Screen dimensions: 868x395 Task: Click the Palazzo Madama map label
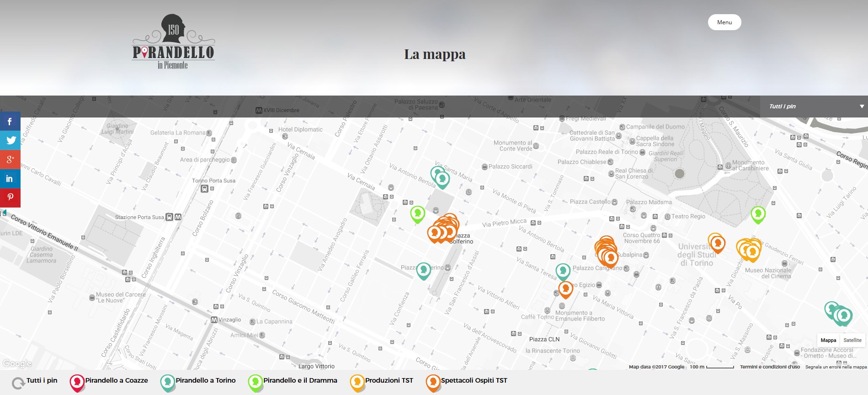tap(649, 202)
